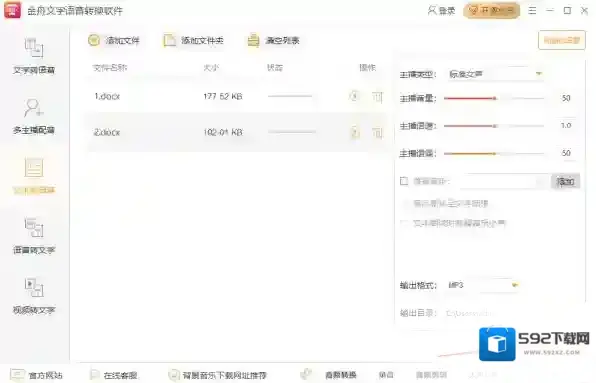Click the audio conversion icon in bottom bar
This screenshot has height=383, width=596.
pyautogui.click(x=306, y=374)
